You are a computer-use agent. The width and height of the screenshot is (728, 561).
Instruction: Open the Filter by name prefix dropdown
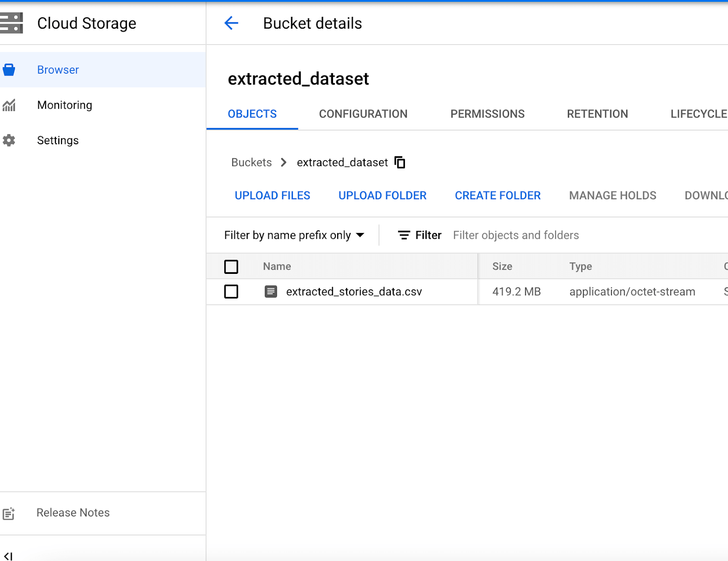(x=294, y=235)
